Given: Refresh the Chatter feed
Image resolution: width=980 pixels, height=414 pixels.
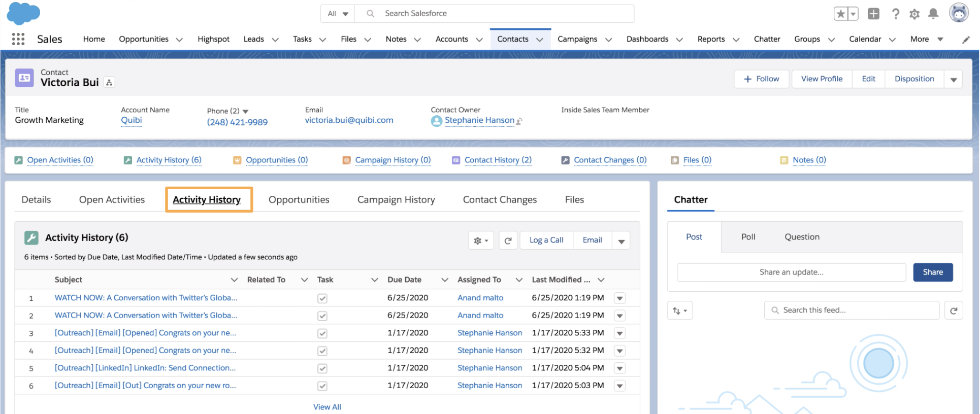Looking at the screenshot, I should [954, 310].
